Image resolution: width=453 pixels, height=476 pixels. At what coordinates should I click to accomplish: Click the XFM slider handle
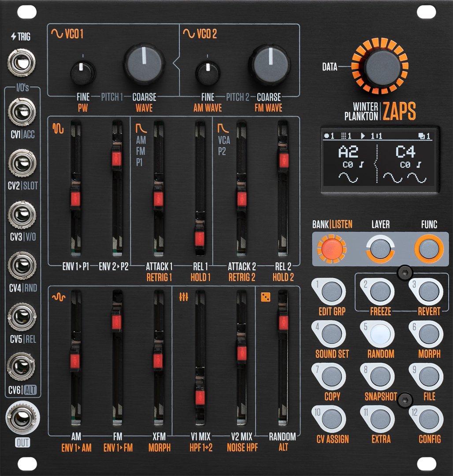coord(158,361)
